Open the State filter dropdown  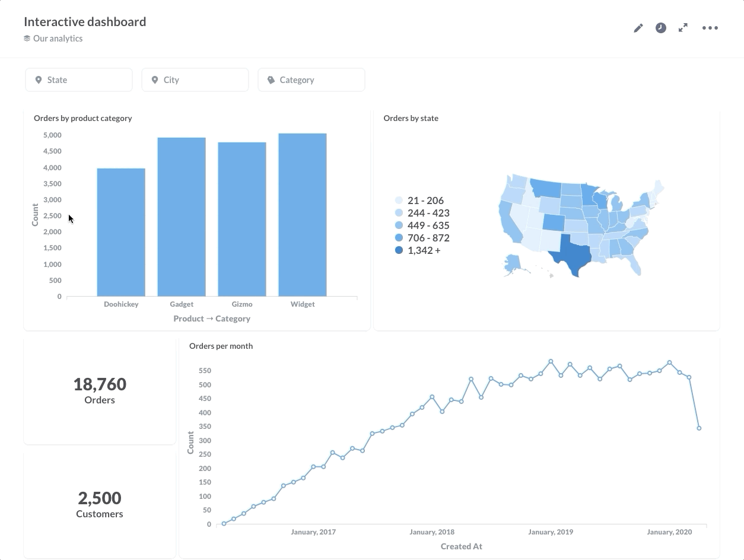click(79, 80)
